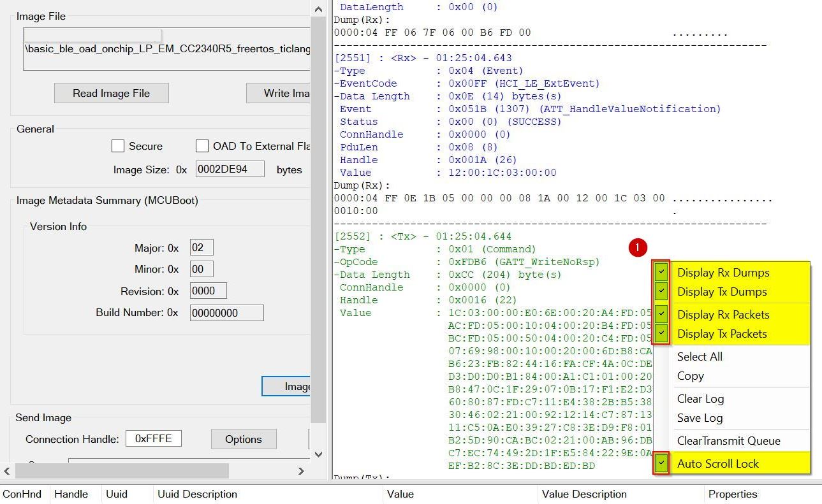Open the Options button beside Connection Handle
Image resolution: width=822 pixels, height=504 pixels.
[243, 439]
